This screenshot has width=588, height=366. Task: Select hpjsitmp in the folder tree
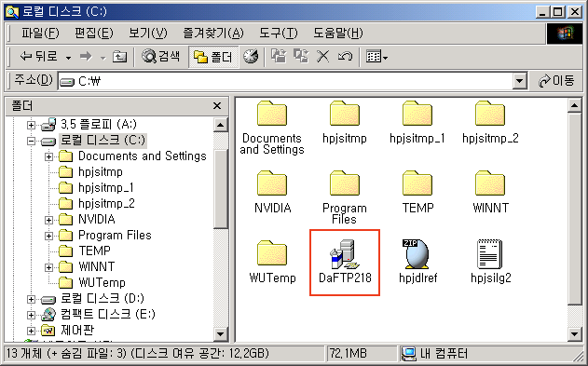click(101, 172)
